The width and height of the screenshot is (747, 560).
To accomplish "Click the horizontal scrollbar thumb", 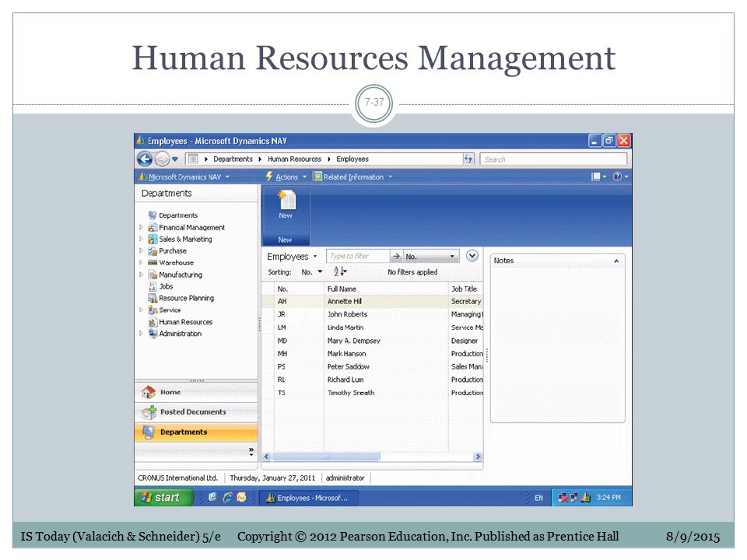I will point(326,457).
